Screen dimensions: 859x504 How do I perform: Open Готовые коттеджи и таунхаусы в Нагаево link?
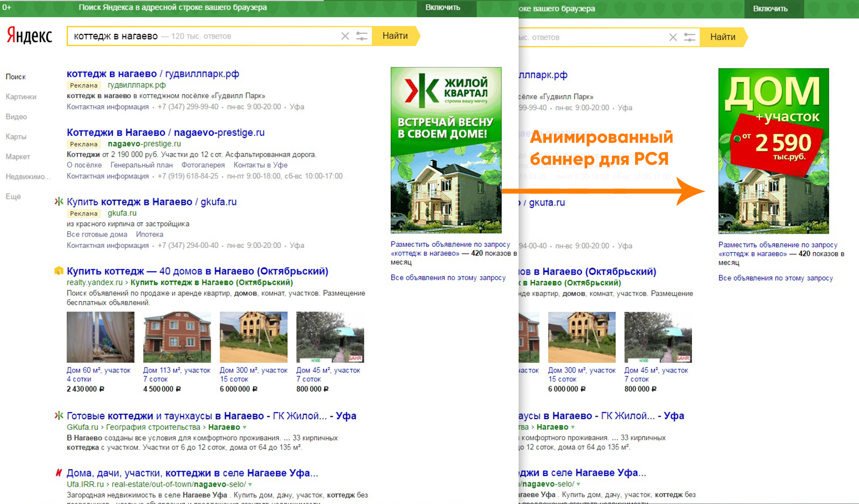pyautogui.click(x=212, y=415)
